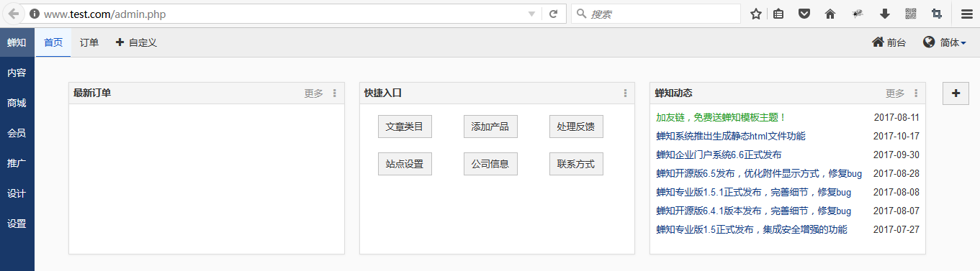Open downloads with the down arrow icon
This screenshot has width=980, height=271.
pos(885,14)
